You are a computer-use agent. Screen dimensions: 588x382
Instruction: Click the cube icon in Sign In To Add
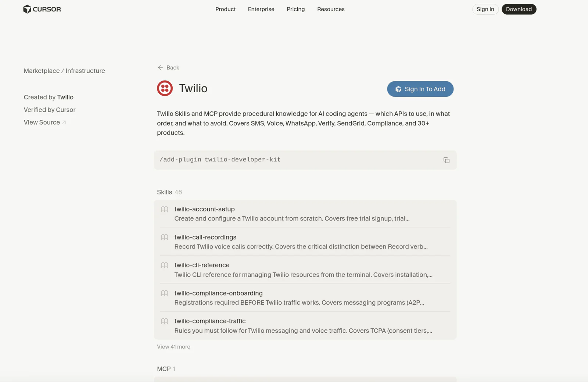[x=398, y=89]
